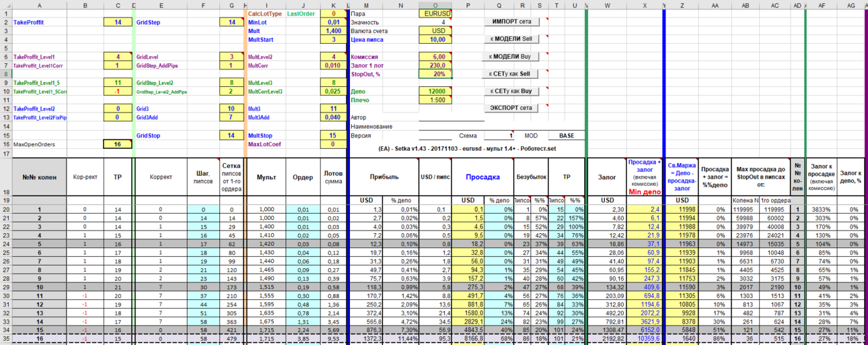The image size is (868, 345).
Task: Click the LastOrder label cell
Action: [x=303, y=13]
